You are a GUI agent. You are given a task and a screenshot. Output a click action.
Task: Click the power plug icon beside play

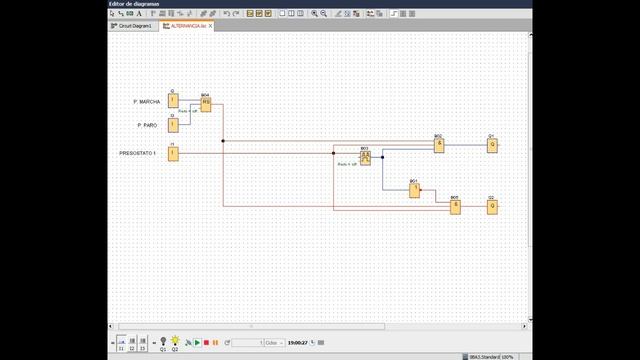point(188,343)
